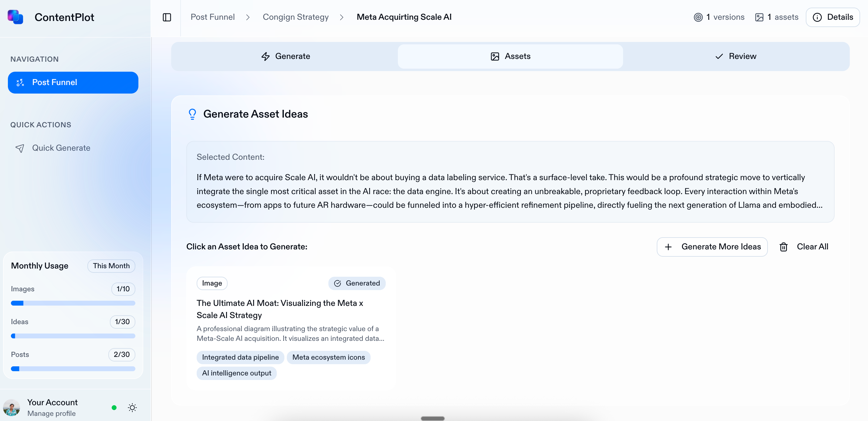Image resolution: width=868 pixels, height=421 pixels.
Task: Click the lightbulb icon beside Generate Asset Ideas
Action: [x=192, y=114]
